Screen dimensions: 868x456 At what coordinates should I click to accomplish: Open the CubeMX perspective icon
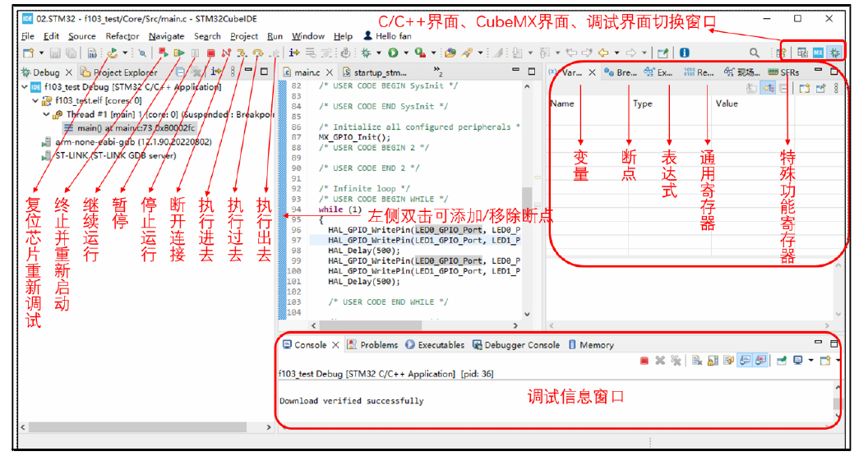pyautogui.click(x=818, y=53)
